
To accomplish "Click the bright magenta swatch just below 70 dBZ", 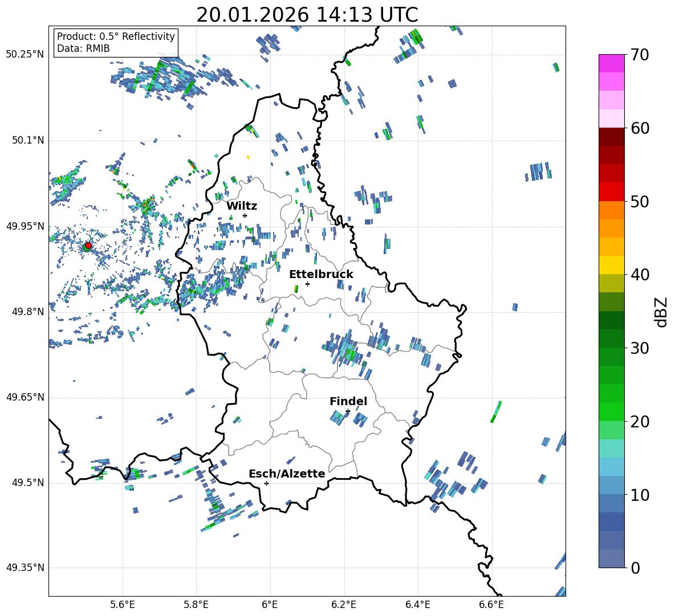I will (611, 64).
